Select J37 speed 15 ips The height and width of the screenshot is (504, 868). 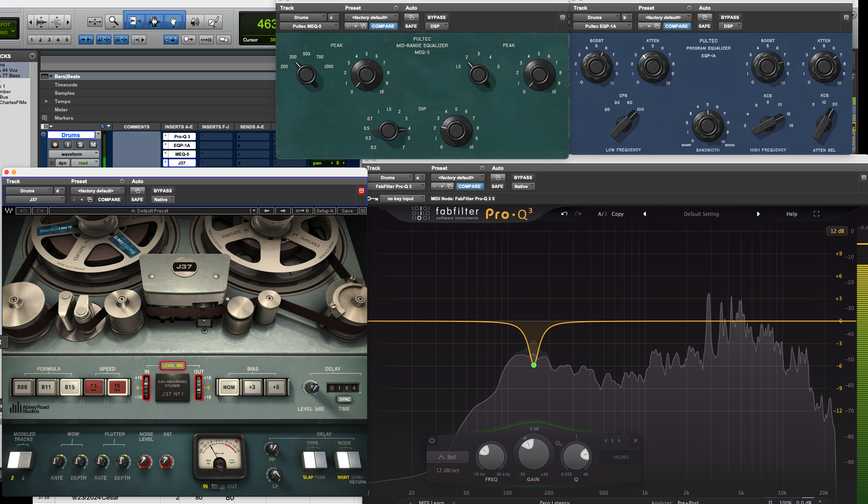point(117,387)
